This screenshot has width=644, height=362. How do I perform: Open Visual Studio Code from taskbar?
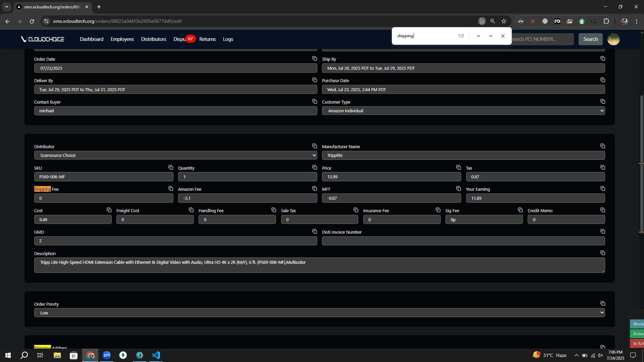pos(156,355)
